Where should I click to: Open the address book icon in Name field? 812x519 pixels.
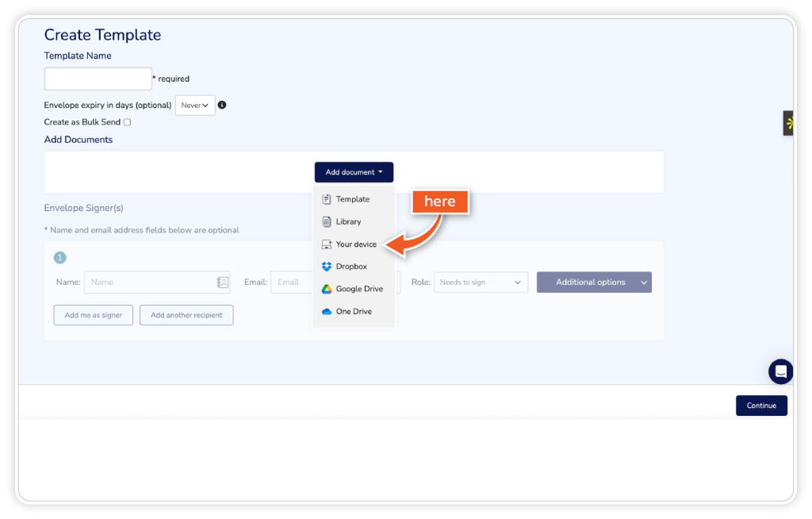pos(223,283)
